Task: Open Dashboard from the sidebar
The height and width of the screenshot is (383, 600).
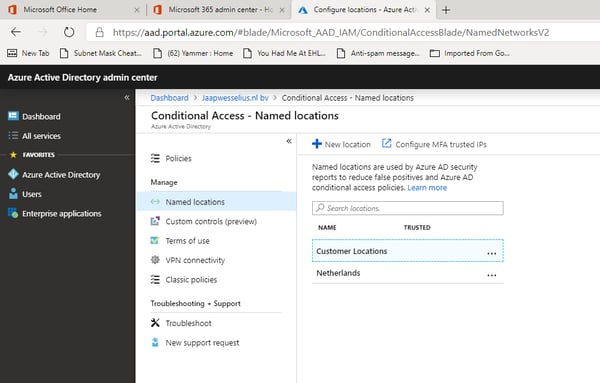Action: [x=41, y=116]
